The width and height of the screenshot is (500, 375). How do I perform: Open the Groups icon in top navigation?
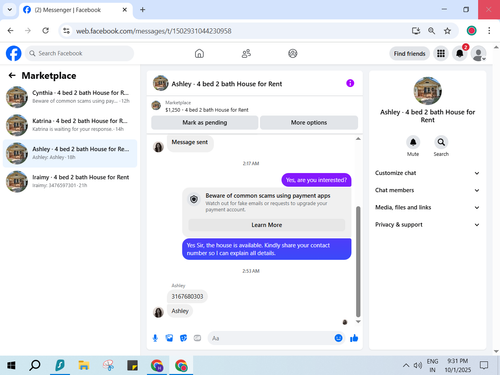(293, 53)
